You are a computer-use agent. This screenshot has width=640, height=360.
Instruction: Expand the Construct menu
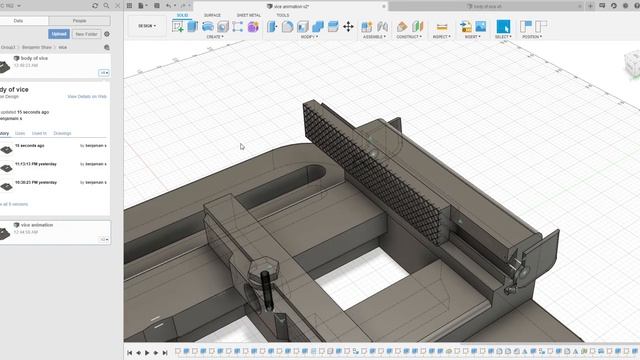tap(409, 37)
